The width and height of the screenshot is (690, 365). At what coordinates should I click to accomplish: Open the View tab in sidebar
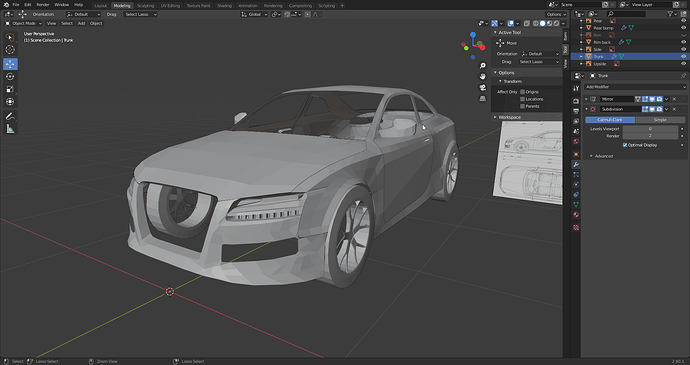tap(565, 64)
